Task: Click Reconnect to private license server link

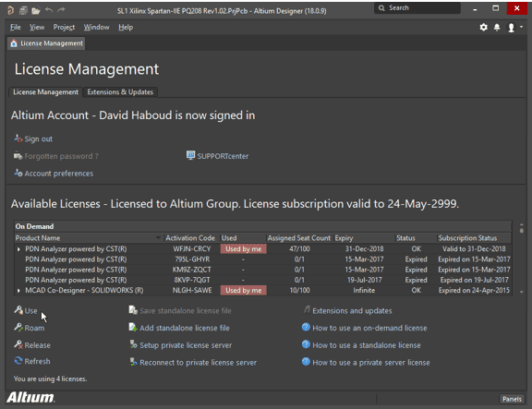Action: [x=199, y=363]
